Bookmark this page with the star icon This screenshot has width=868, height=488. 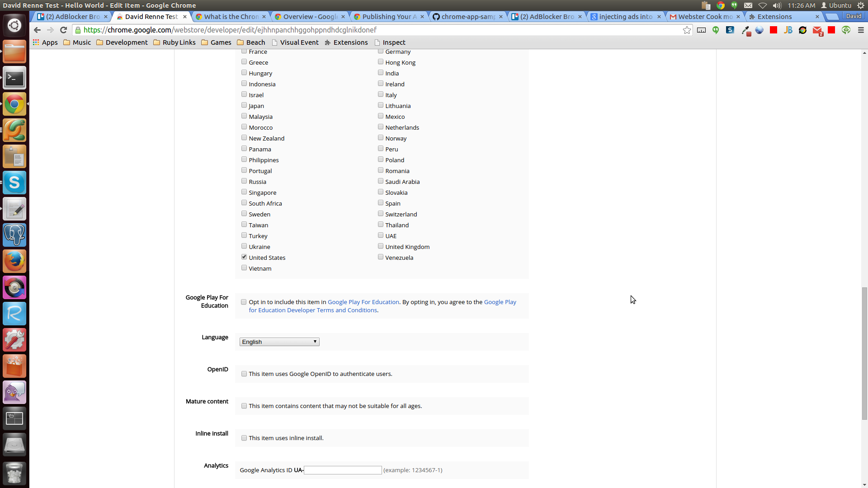687,30
